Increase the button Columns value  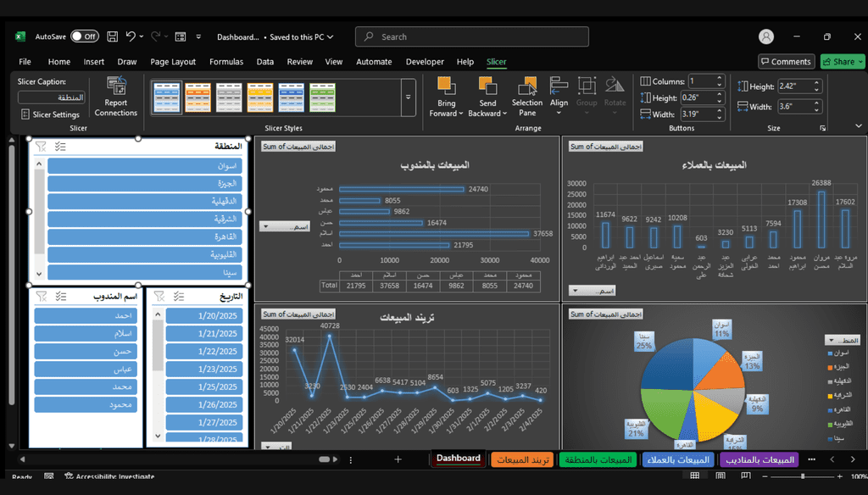(719, 78)
